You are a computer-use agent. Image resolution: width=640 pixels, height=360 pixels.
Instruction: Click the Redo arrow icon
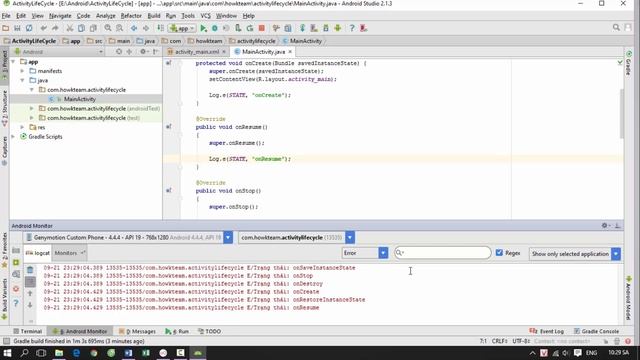coord(55,28)
